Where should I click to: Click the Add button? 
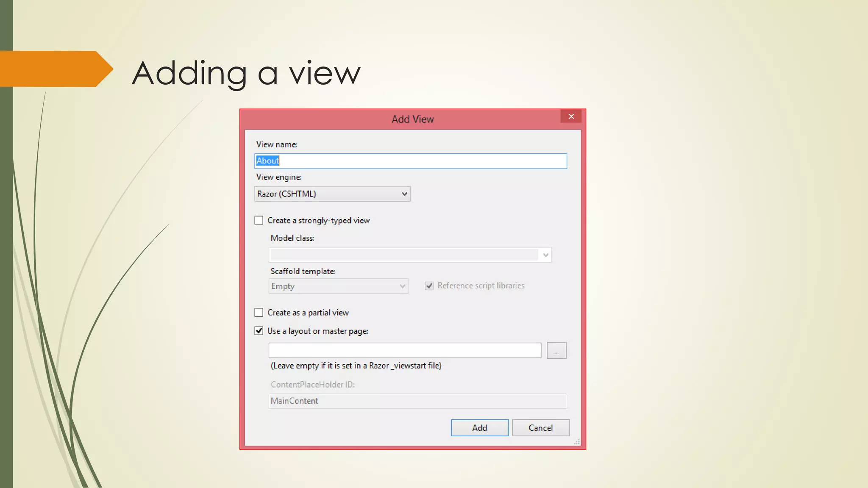point(480,428)
